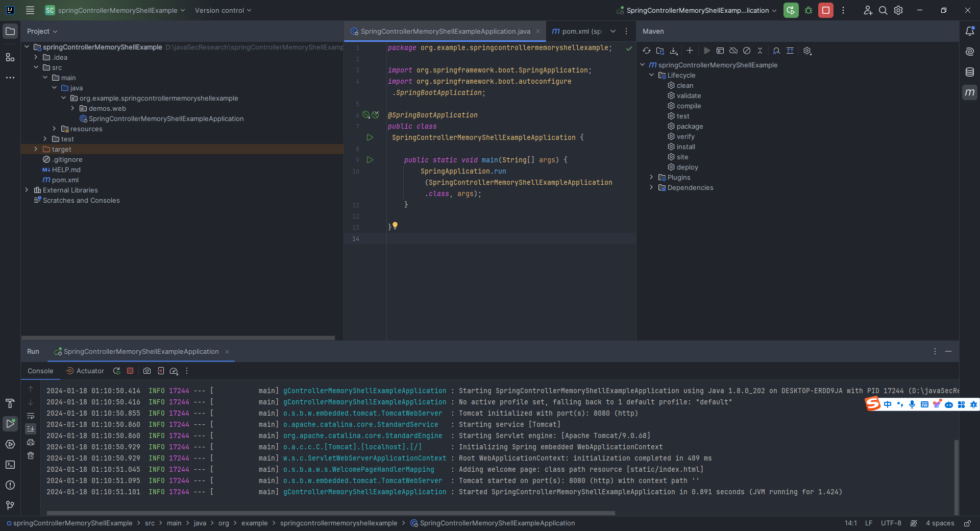
Task: Click Maven Download Sources icon
Action: 674,51
